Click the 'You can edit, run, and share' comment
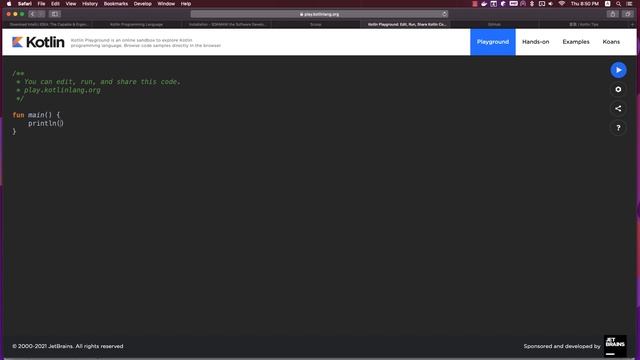The image size is (640, 360). coord(102,82)
